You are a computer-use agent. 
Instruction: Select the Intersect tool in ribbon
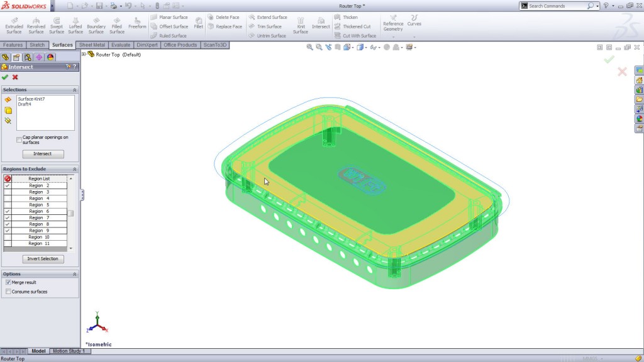click(321, 23)
